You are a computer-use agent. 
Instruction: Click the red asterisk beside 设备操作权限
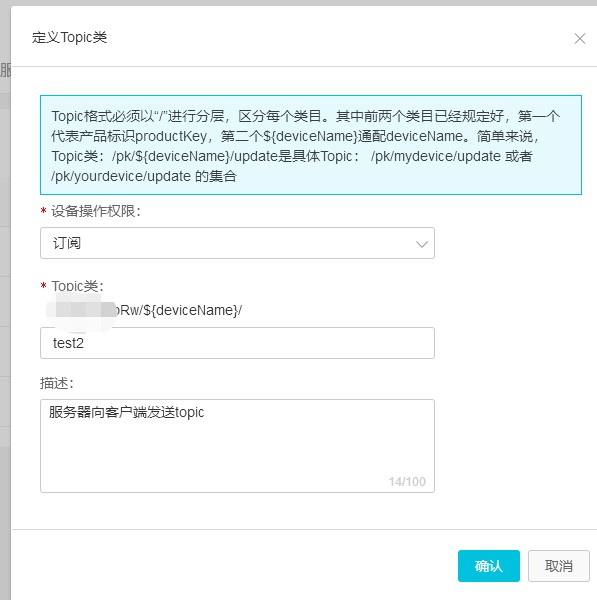(x=44, y=211)
